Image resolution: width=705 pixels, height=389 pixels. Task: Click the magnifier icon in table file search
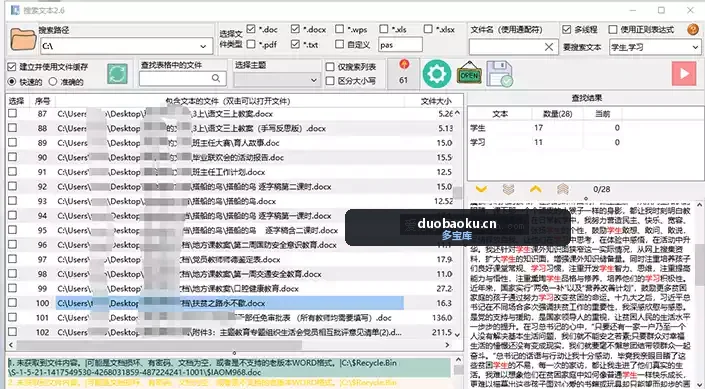pos(216,78)
